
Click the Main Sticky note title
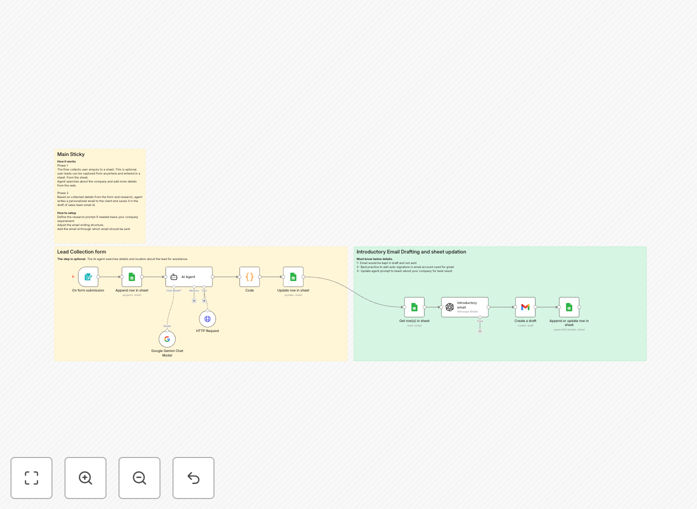tap(71, 154)
